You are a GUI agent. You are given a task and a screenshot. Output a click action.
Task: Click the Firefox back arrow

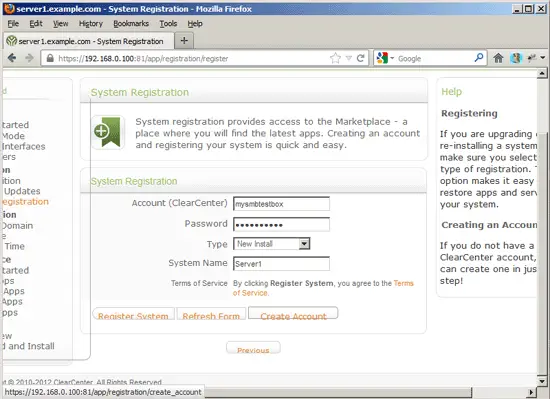tap(12, 58)
